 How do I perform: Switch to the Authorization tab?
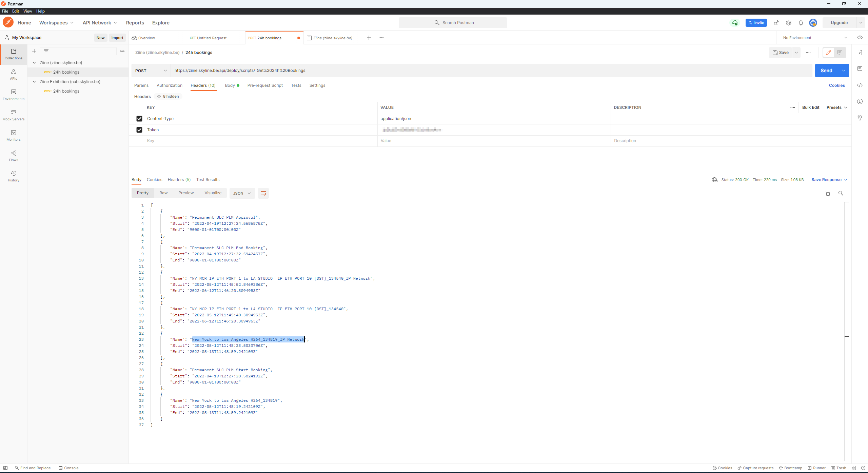coord(170,85)
